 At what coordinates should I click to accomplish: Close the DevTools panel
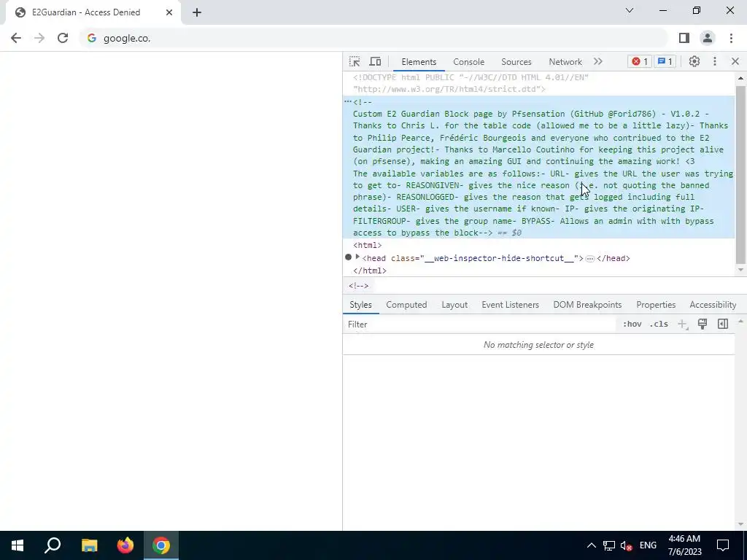click(x=735, y=61)
